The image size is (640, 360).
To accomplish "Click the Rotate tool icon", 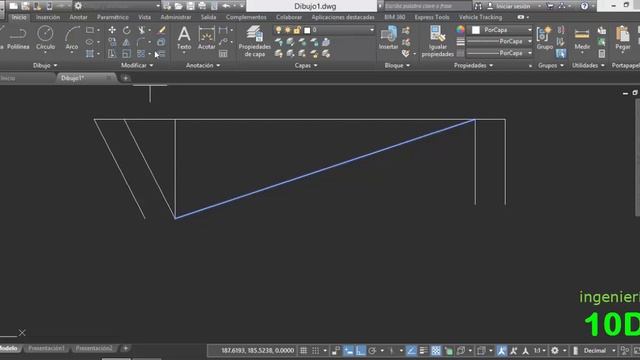I will pyautogui.click(x=127, y=30).
